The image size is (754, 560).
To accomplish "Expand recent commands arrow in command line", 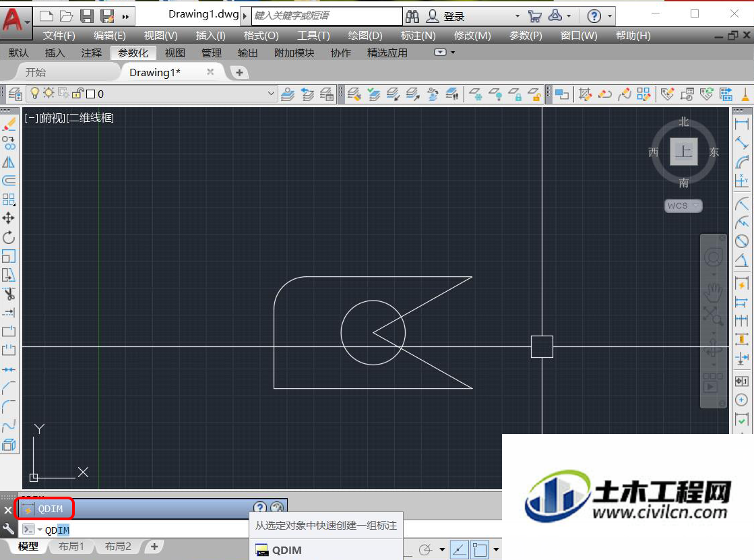I will pyautogui.click(x=40, y=530).
